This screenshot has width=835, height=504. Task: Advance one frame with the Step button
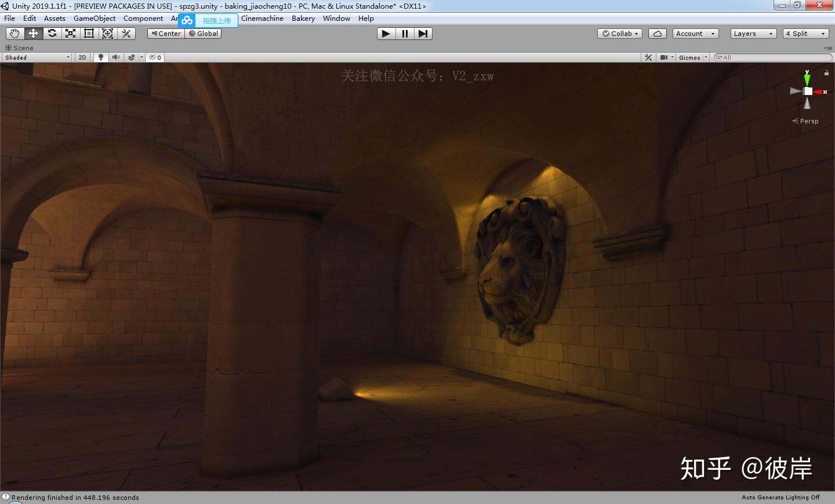click(x=423, y=34)
